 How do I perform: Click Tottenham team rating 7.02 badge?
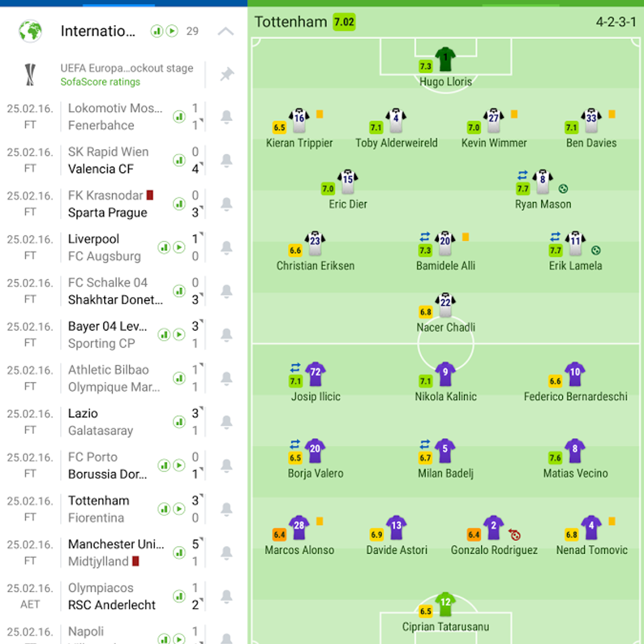[x=344, y=22]
